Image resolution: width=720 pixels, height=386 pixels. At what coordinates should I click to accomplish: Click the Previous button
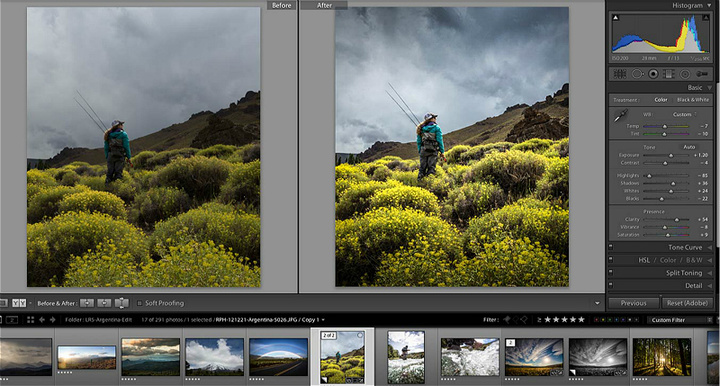(x=634, y=303)
